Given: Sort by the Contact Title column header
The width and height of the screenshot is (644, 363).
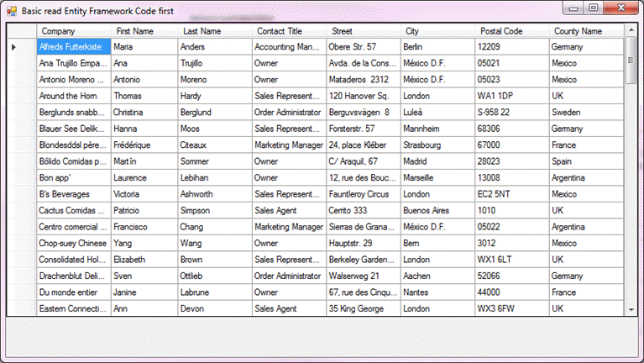Looking at the screenshot, I should click(290, 31).
